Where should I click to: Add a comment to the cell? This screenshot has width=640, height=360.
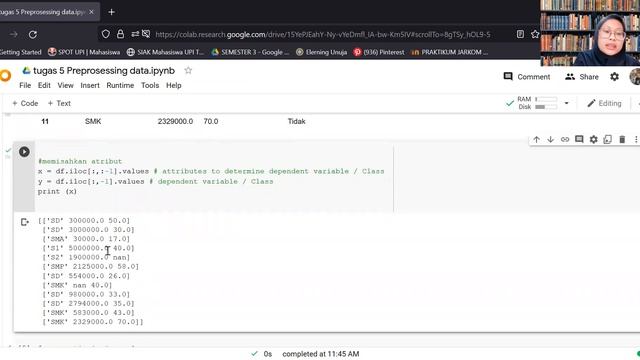pos(579,140)
